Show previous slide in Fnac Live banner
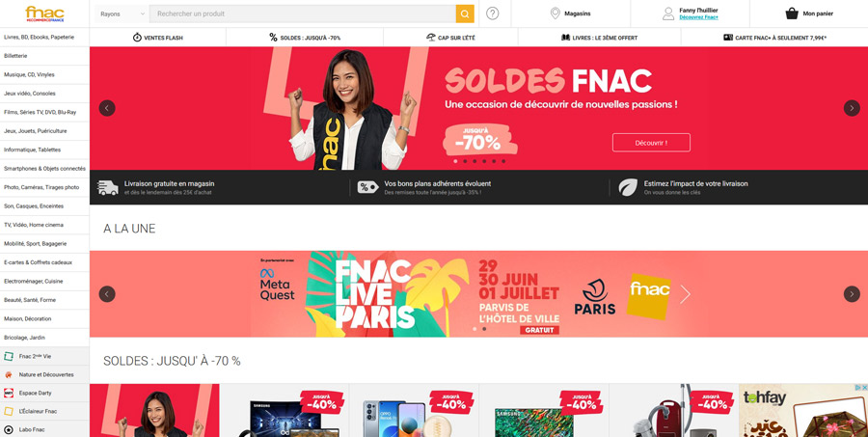 (107, 294)
